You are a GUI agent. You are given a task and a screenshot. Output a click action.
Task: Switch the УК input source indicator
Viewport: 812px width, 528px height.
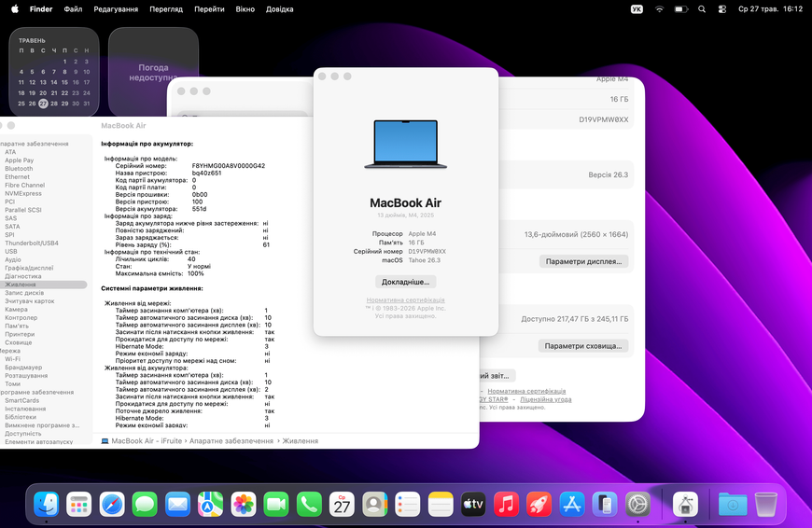[637, 9]
